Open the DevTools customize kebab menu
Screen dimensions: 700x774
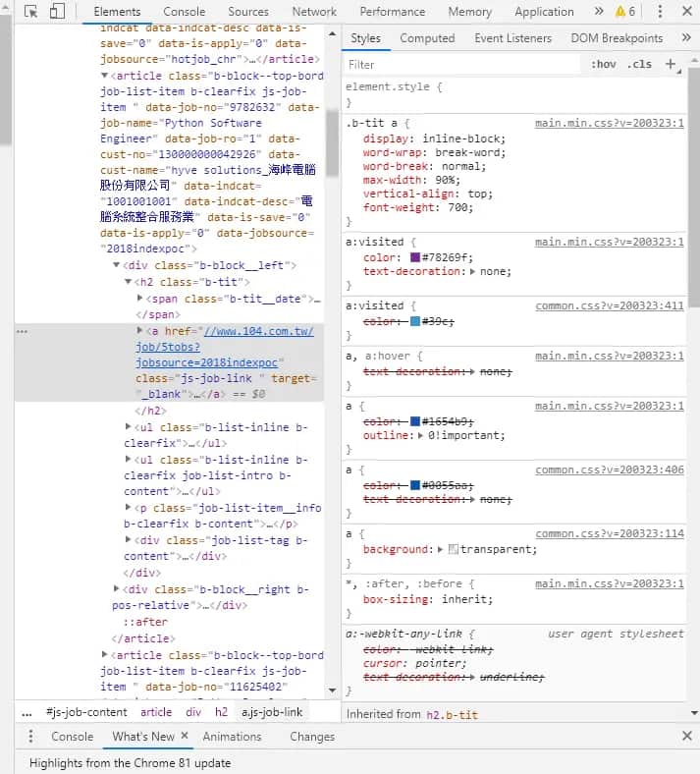pyautogui.click(x=659, y=12)
